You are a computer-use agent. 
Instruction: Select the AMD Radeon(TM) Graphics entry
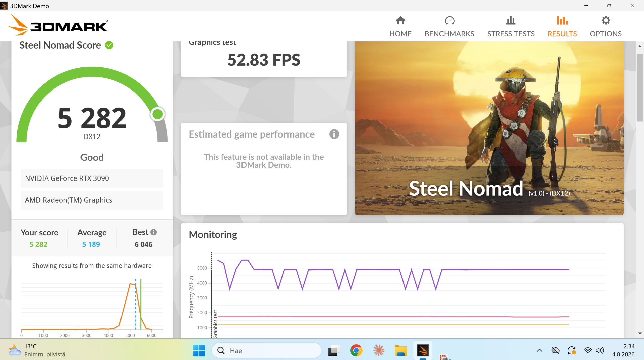92,200
